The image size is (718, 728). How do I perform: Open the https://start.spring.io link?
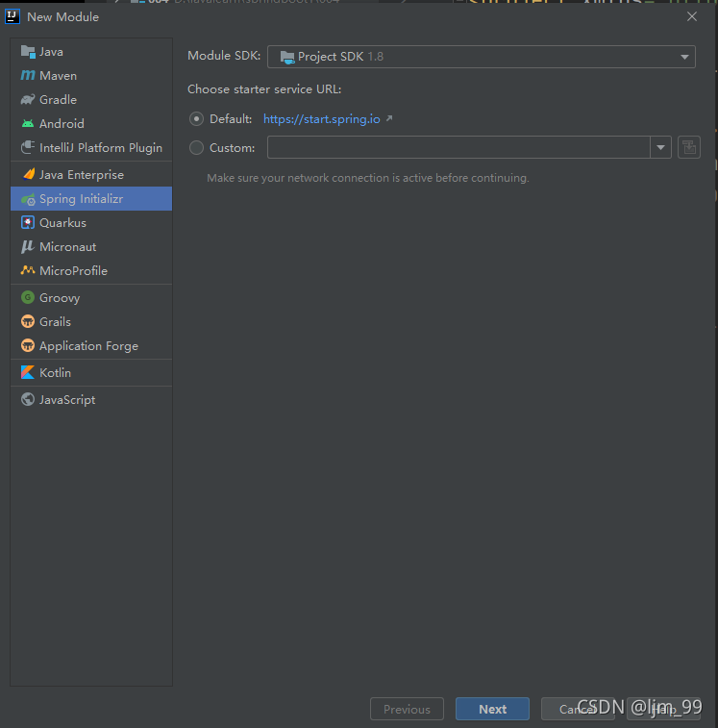pyautogui.click(x=322, y=119)
